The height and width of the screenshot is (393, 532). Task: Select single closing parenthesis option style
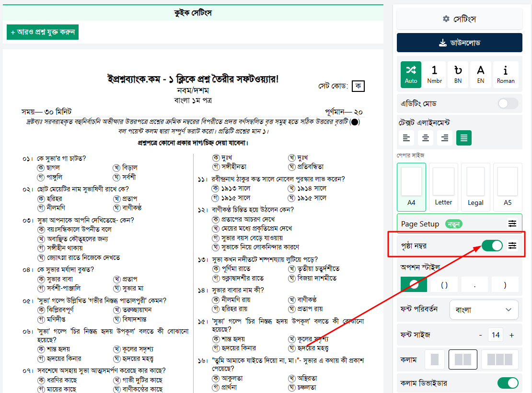505,285
